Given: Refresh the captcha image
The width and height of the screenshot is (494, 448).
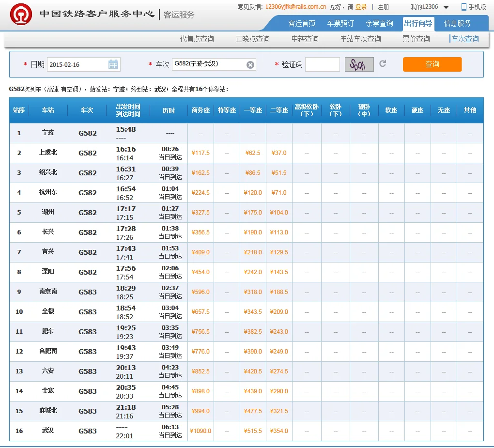Looking at the screenshot, I should click(x=383, y=64).
